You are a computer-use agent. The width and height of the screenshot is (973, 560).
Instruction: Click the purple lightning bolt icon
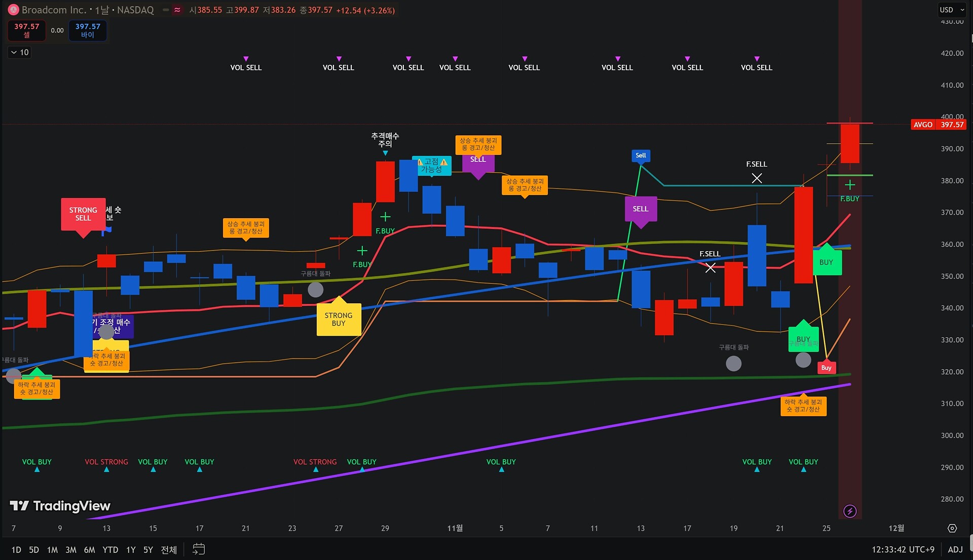850,511
